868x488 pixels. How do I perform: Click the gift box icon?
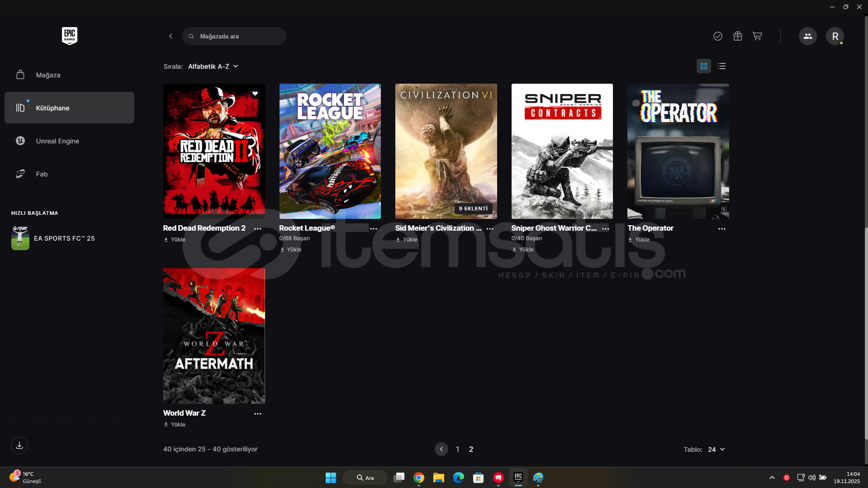tap(738, 36)
